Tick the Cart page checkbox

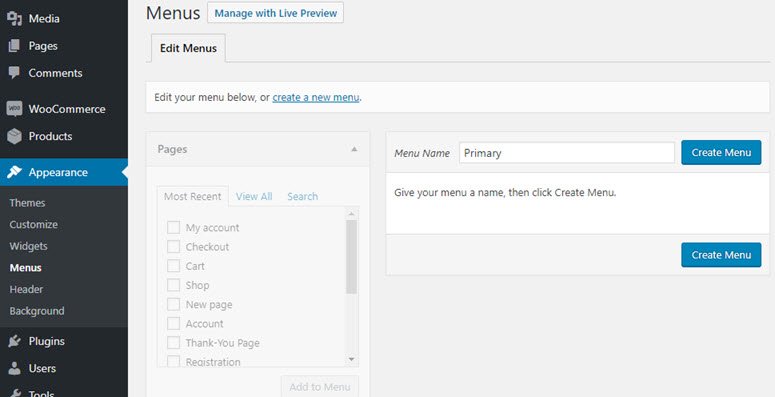tap(173, 266)
